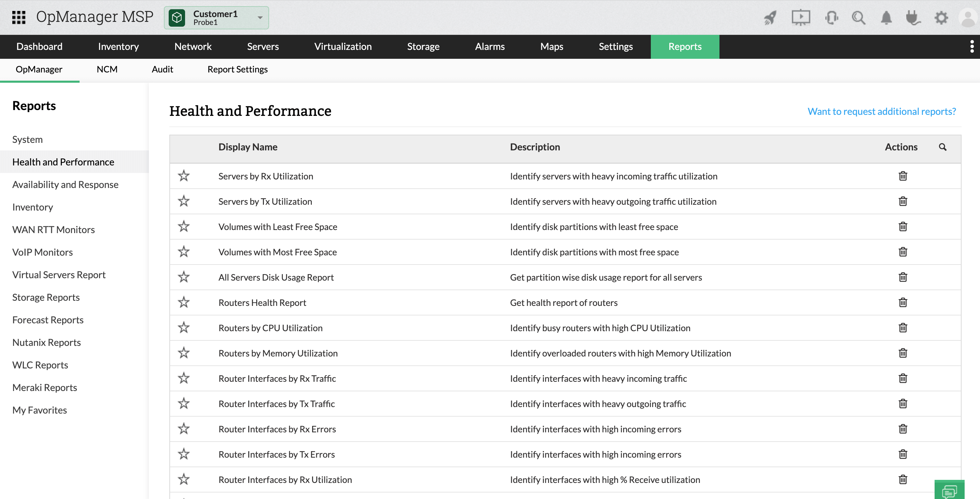Open Nutanix Reports category
The height and width of the screenshot is (499, 980).
[46, 342]
